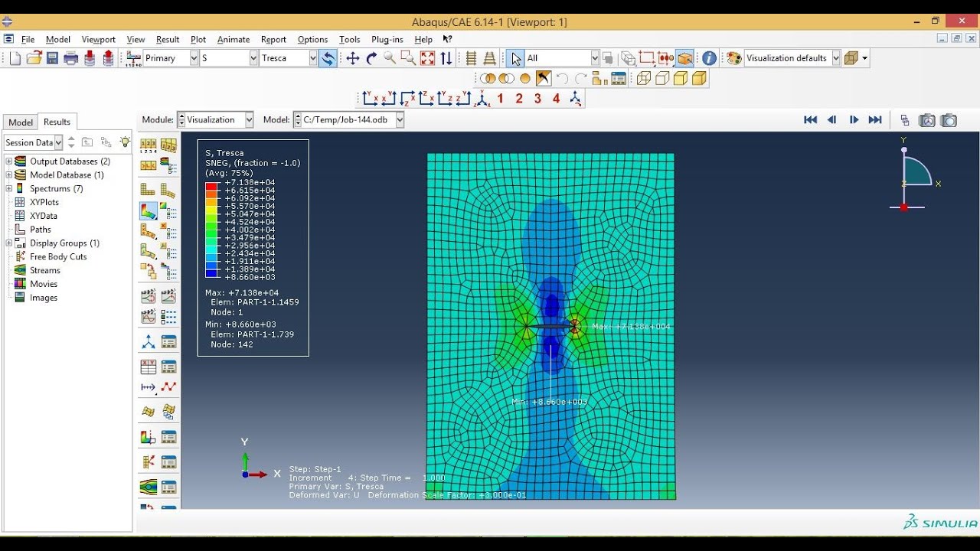Save using the blue floppy disk icon

click(x=52, y=58)
